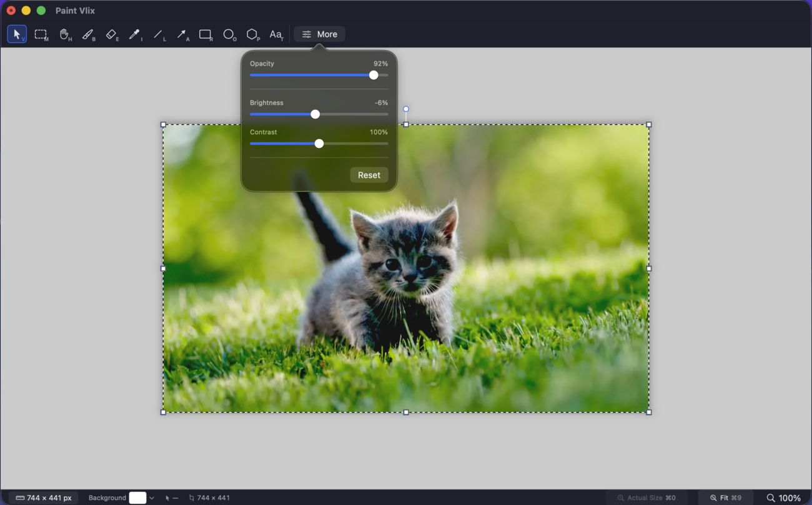Screen dimensions: 812x505
Task: Click Actual Size zoom button
Action: pyautogui.click(x=646, y=498)
